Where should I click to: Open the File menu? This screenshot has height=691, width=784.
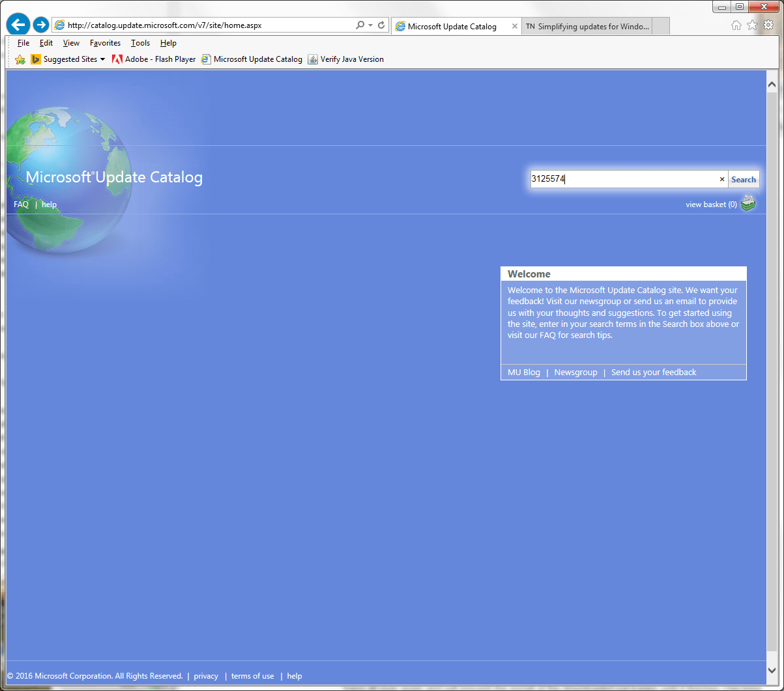point(23,43)
